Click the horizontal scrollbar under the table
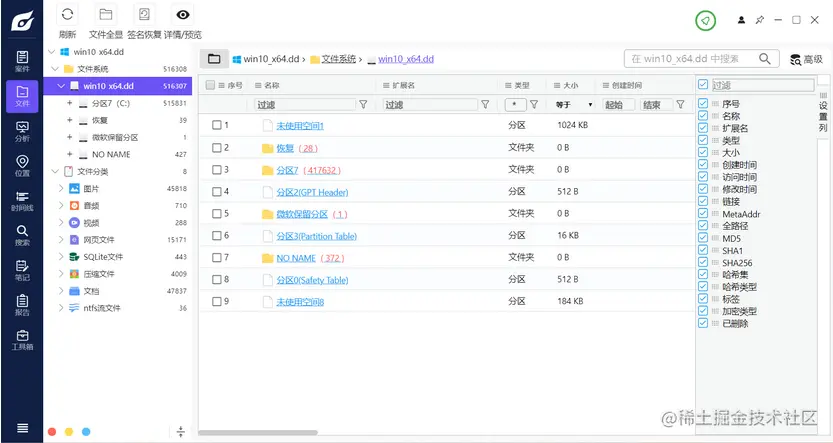This screenshot has width=833, height=443. click(258, 433)
